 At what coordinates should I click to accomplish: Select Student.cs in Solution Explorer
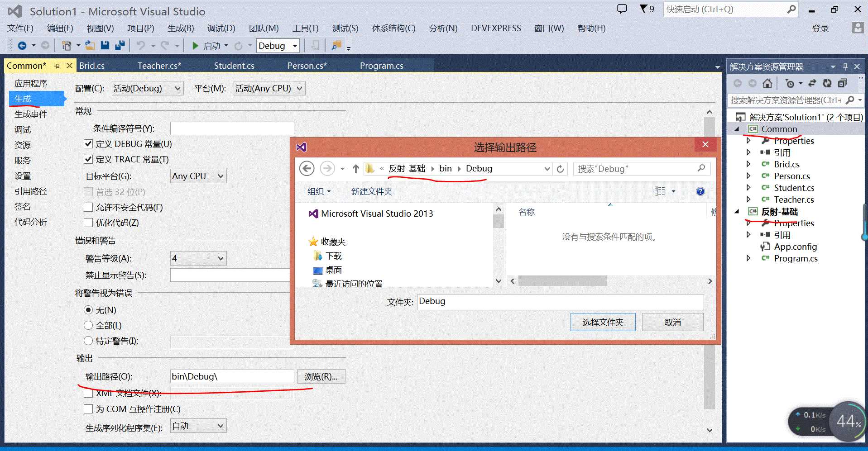click(794, 188)
